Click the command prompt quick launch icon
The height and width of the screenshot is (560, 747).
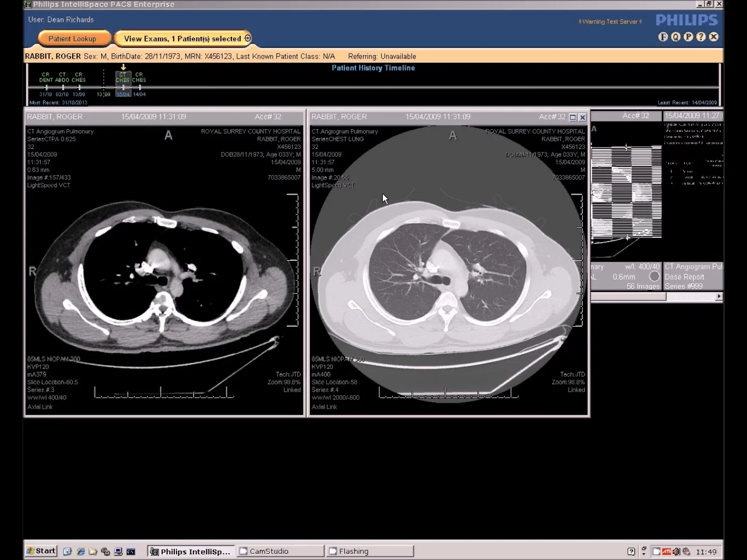[131, 552]
